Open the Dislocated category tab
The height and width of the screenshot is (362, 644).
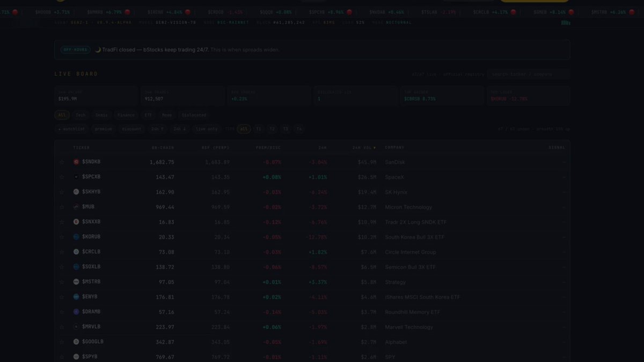194,115
